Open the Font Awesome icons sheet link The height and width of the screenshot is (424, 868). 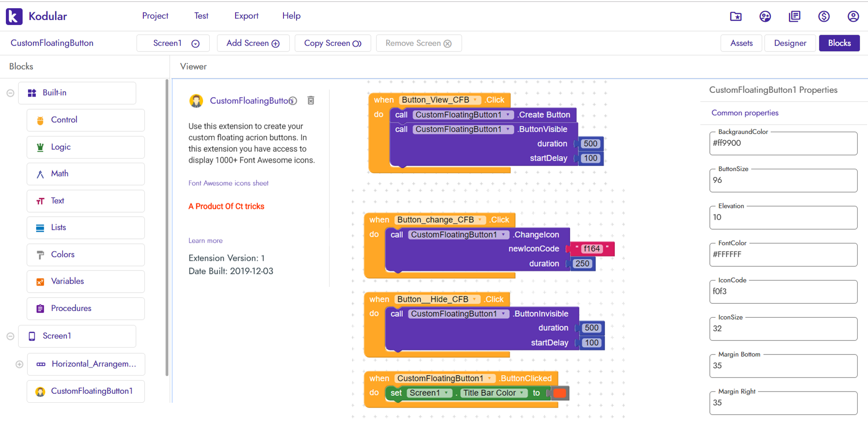pyautogui.click(x=228, y=183)
